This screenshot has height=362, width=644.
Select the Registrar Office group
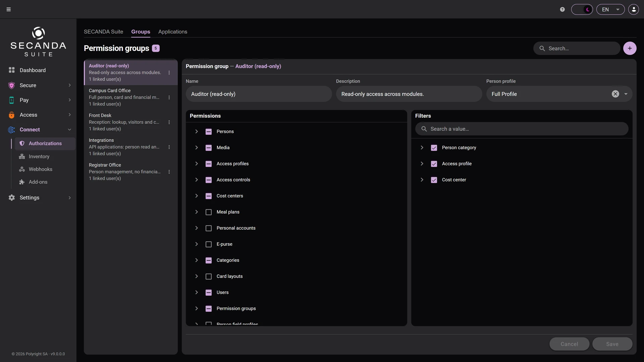coord(131,172)
